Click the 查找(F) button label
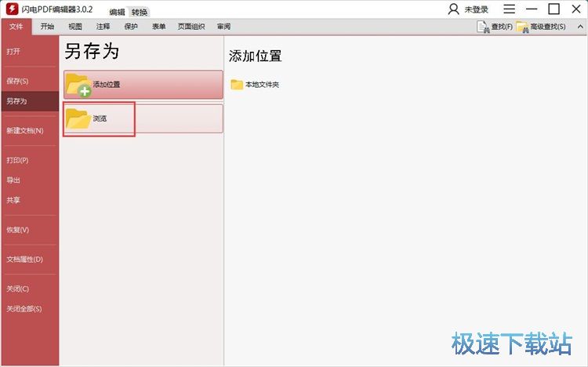Image resolution: width=588 pixels, height=367 pixels. pyautogui.click(x=502, y=27)
